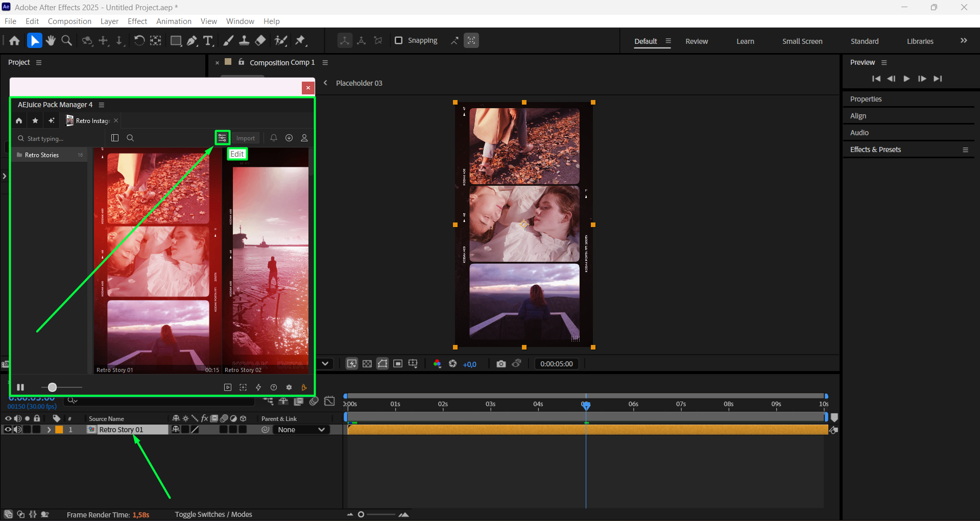Image resolution: width=980 pixels, height=521 pixels.
Task: Select the Rectangle shape tool
Action: click(x=176, y=41)
